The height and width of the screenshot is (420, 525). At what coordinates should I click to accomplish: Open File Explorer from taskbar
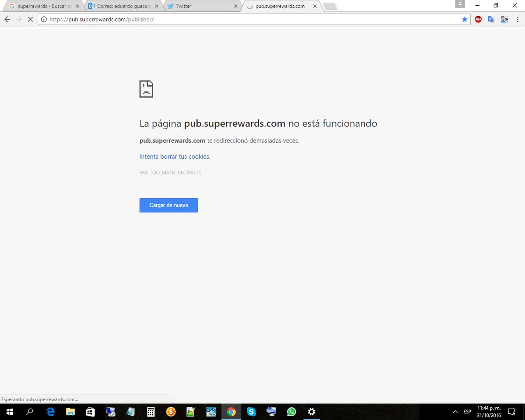(70, 412)
